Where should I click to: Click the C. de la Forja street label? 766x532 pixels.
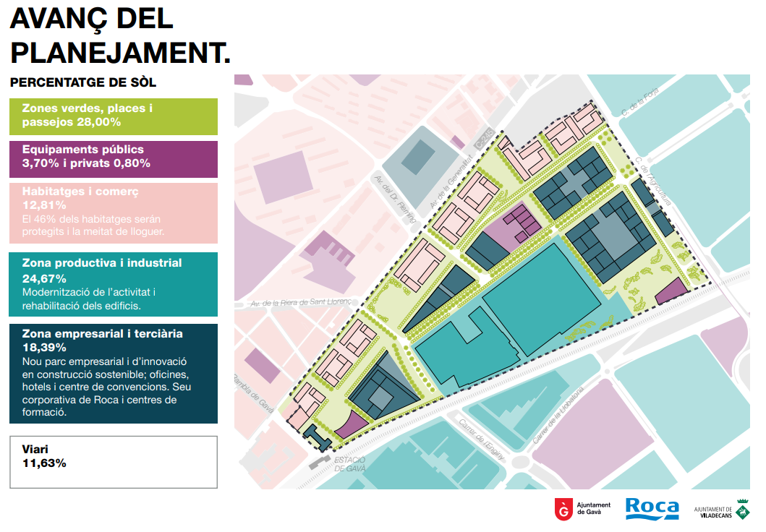coord(638,102)
